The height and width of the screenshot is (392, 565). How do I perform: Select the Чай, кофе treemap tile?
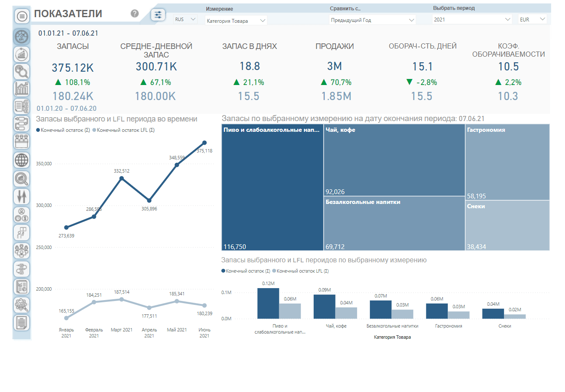[394, 160]
